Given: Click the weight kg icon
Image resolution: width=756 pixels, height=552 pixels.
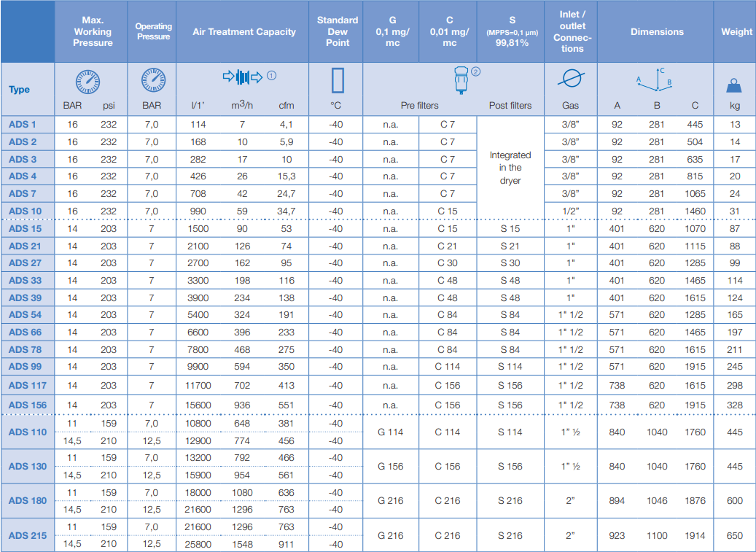Looking at the screenshot, I should click(735, 86).
